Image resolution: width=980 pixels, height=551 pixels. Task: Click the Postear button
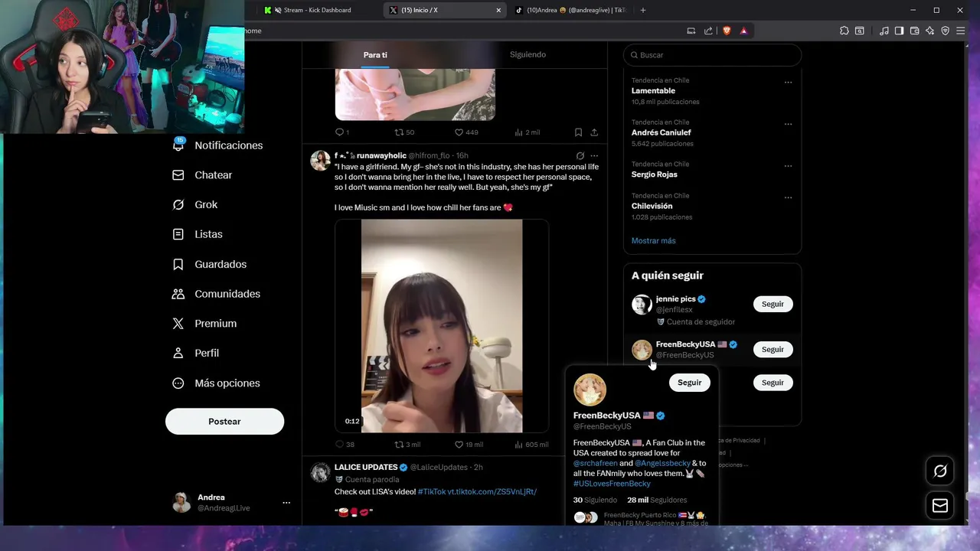[224, 422]
